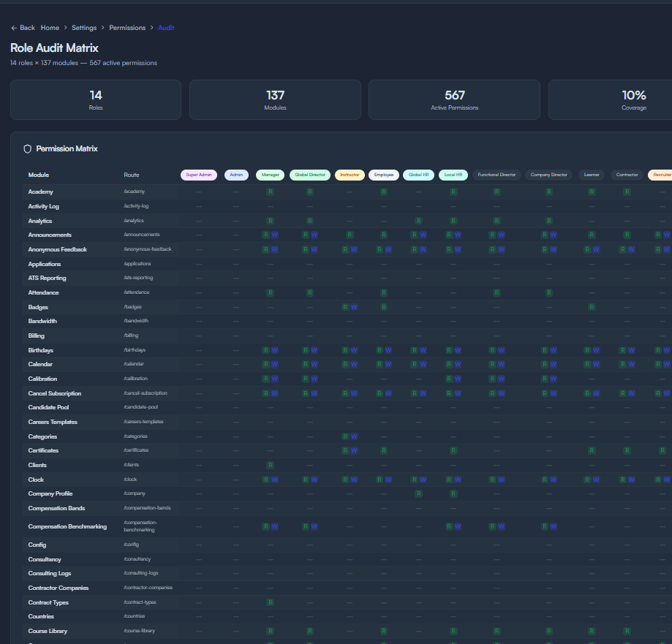Select the Activity Log module name
The width and height of the screenshot is (672, 644).
point(44,206)
